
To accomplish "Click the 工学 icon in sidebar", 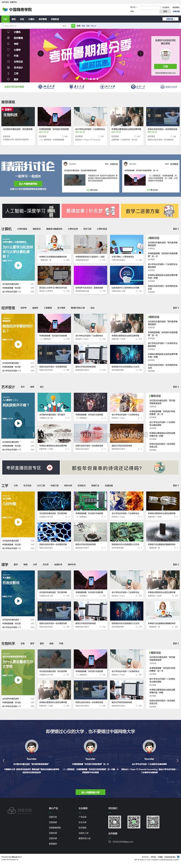I will (9, 73).
